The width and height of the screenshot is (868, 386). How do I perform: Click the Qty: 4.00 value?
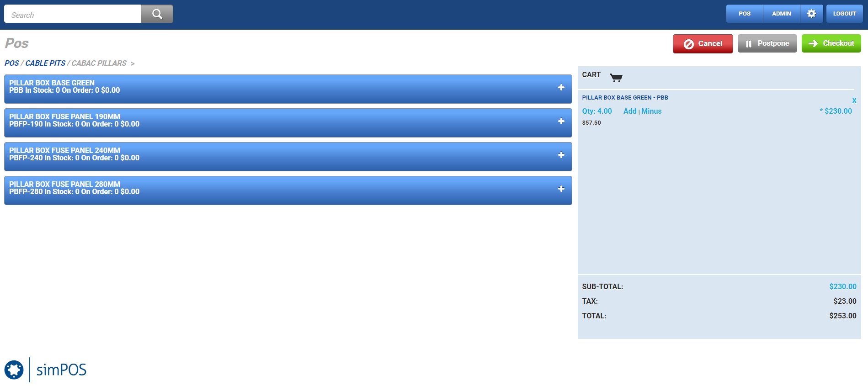coord(597,111)
